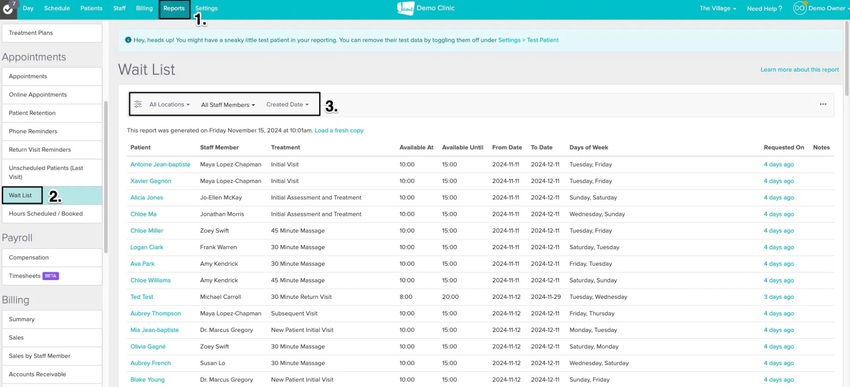Open billing Summary report

coord(51,320)
